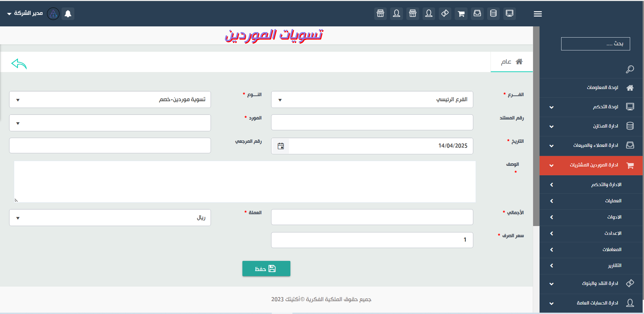Click inside the الوصف text area
Screen dimensions: 644x314
point(245,182)
